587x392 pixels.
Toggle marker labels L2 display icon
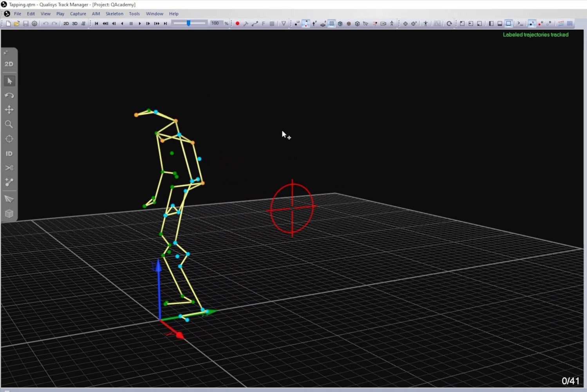297,23
